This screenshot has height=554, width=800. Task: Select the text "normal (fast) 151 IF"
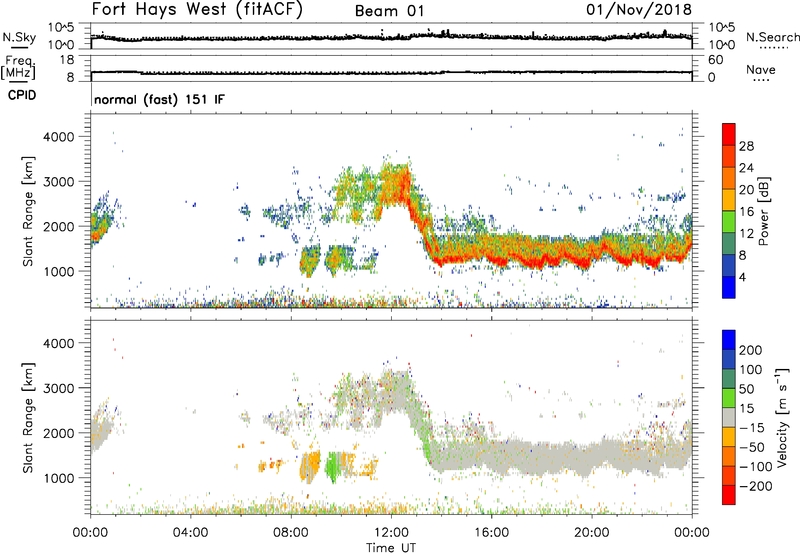[x=159, y=99]
